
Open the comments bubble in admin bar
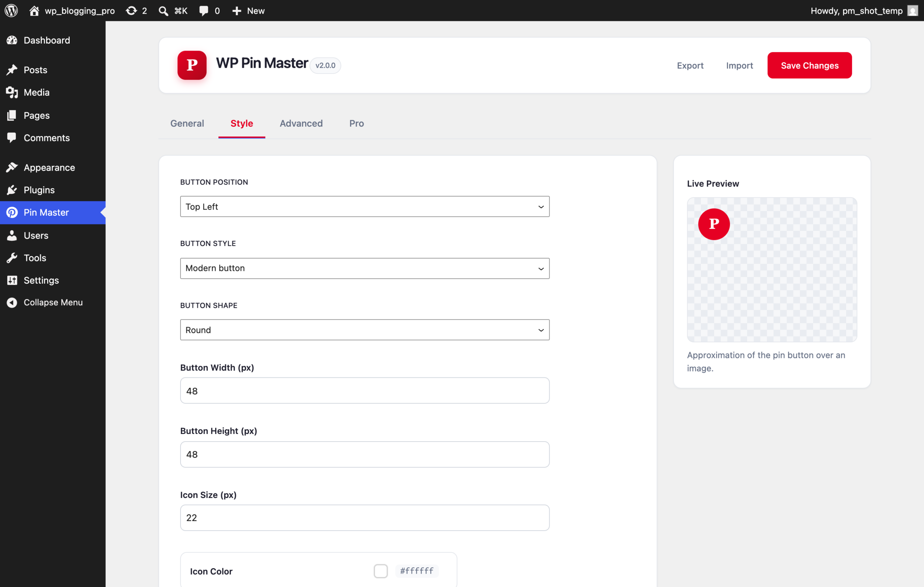204,10
